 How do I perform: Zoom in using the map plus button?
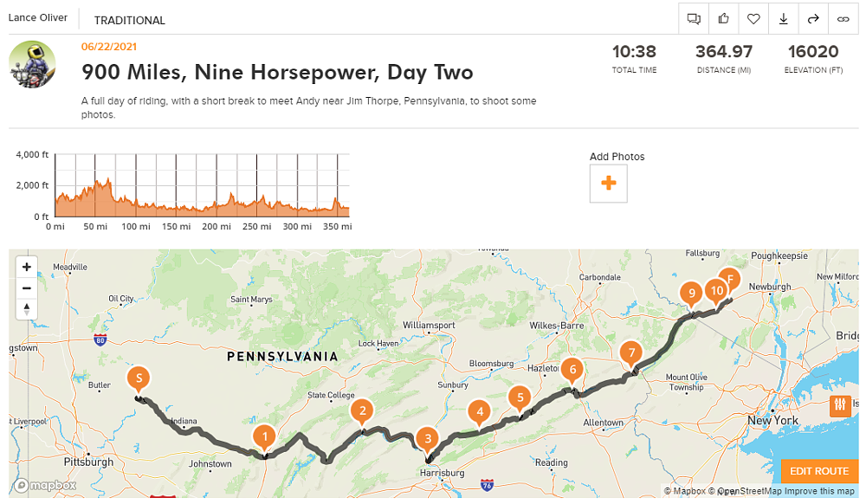tap(26, 267)
